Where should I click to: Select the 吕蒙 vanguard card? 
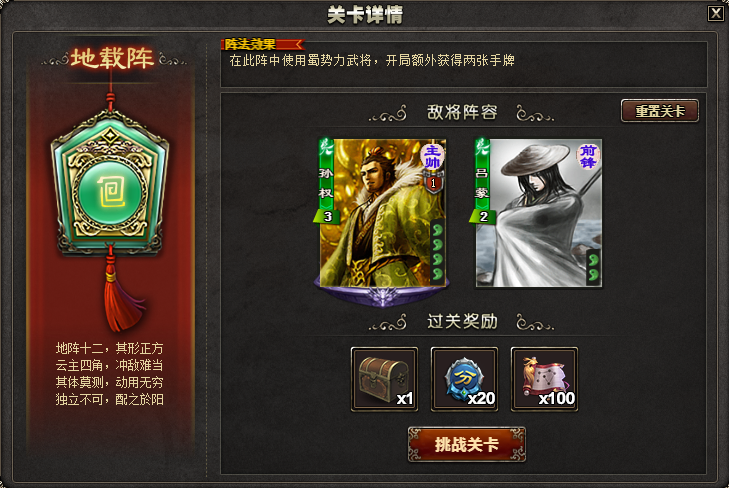(x=538, y=213)
